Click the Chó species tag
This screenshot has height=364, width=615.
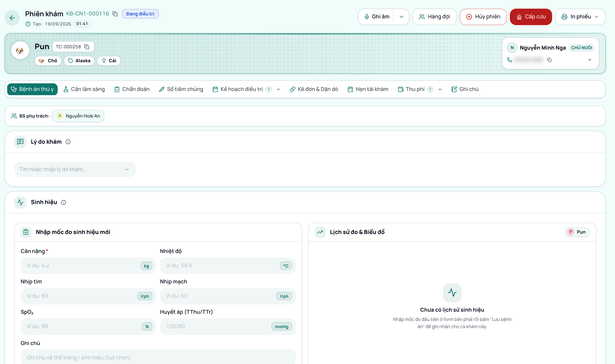click(x=48, y=61)
